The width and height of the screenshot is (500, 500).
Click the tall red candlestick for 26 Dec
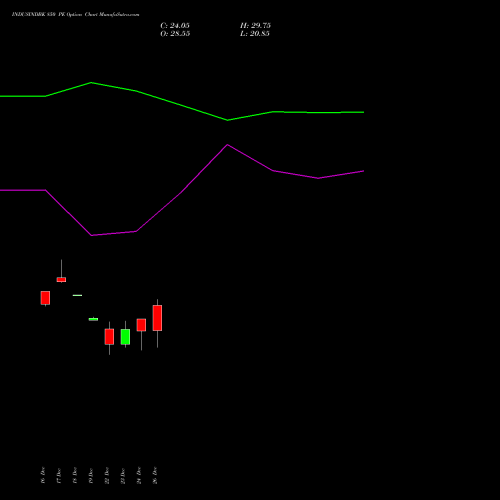point(157,318)
